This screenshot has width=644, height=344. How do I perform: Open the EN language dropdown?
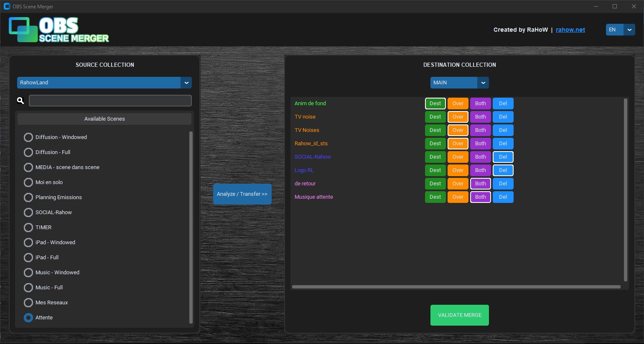pos(620,30)
